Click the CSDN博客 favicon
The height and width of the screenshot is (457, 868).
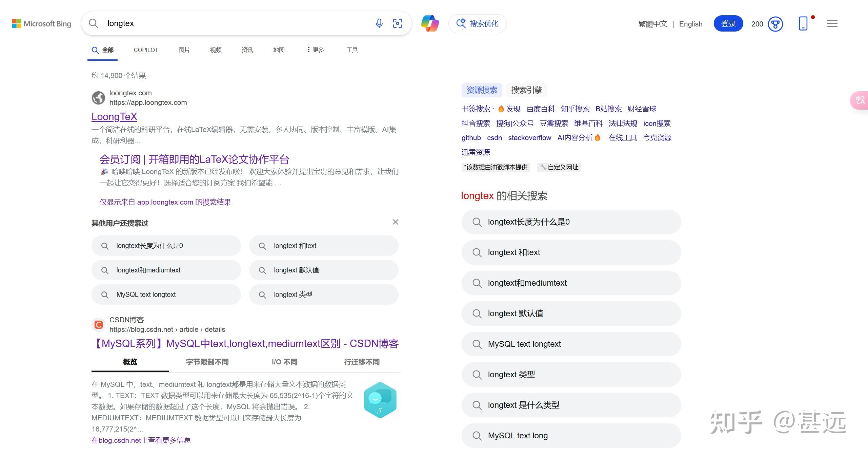click(x=98, y=325)
